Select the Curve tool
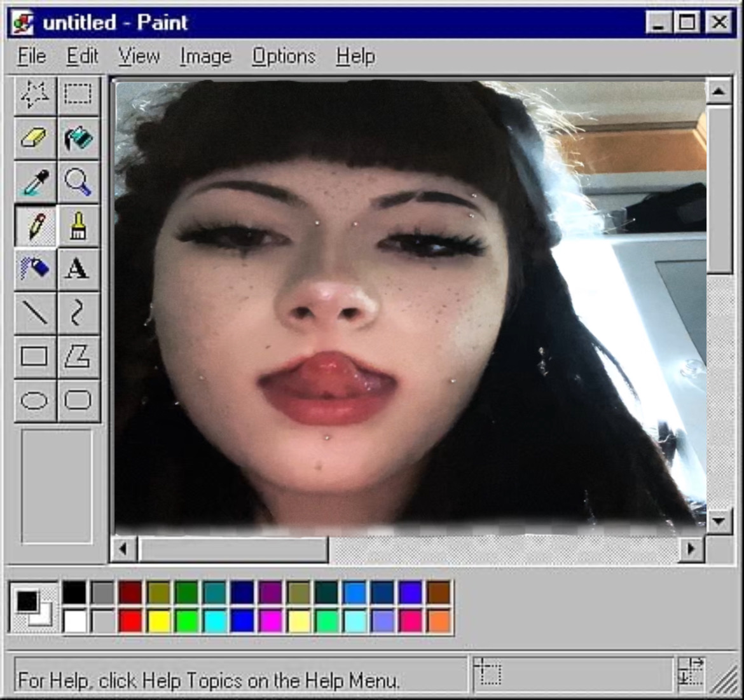Viewport: 744px width, 700px height. click(78, 313)
